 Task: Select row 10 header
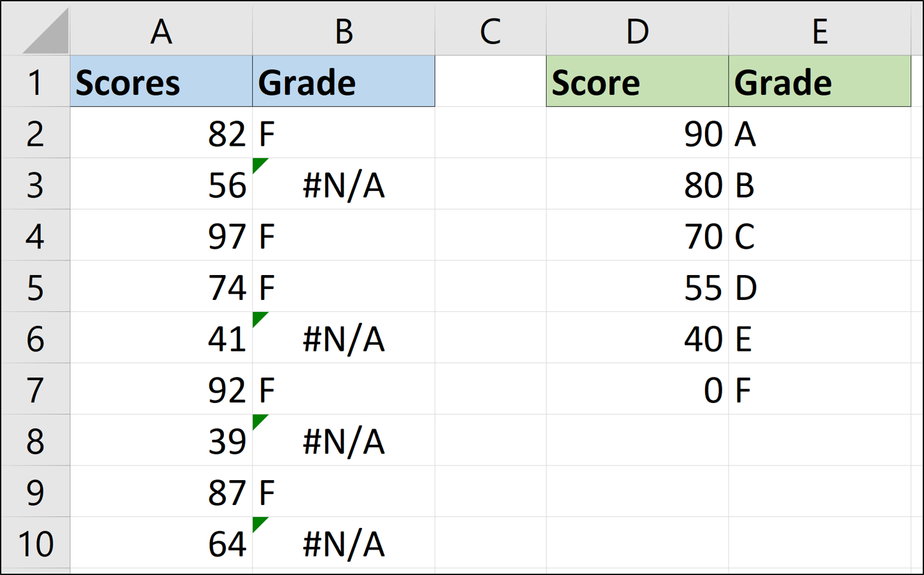click(x=35, y=543)
